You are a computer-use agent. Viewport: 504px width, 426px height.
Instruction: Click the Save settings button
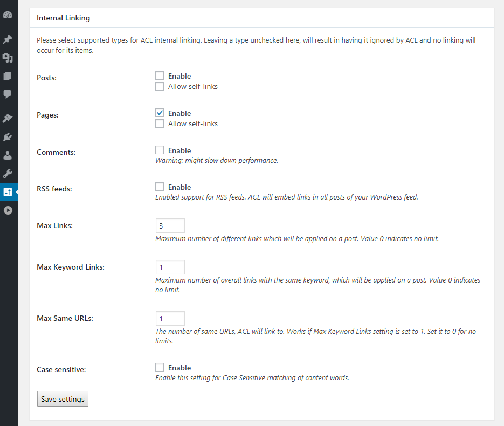pyautogui.click(x=63, y=399)
